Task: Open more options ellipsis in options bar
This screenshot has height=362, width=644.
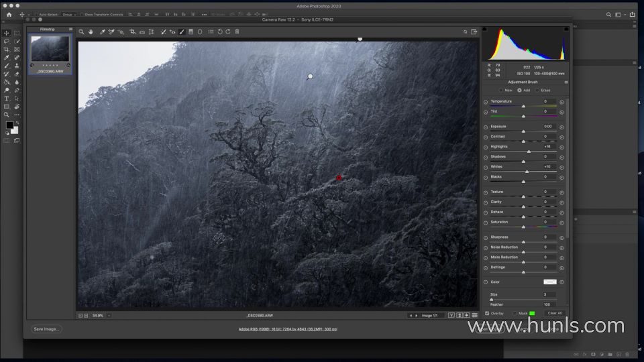Action: (204, 14)
